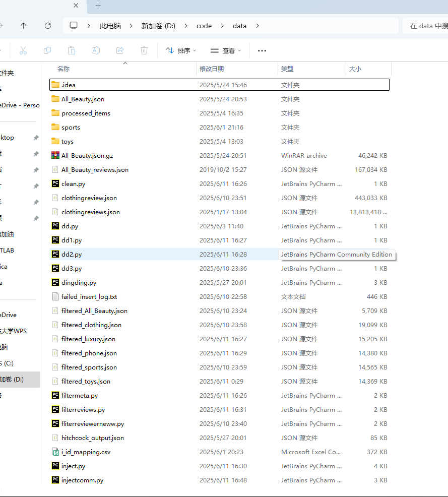Click the 此电脑 breadcrumb
The height and width of the screenshot is (497, 448).
point(110,26)
